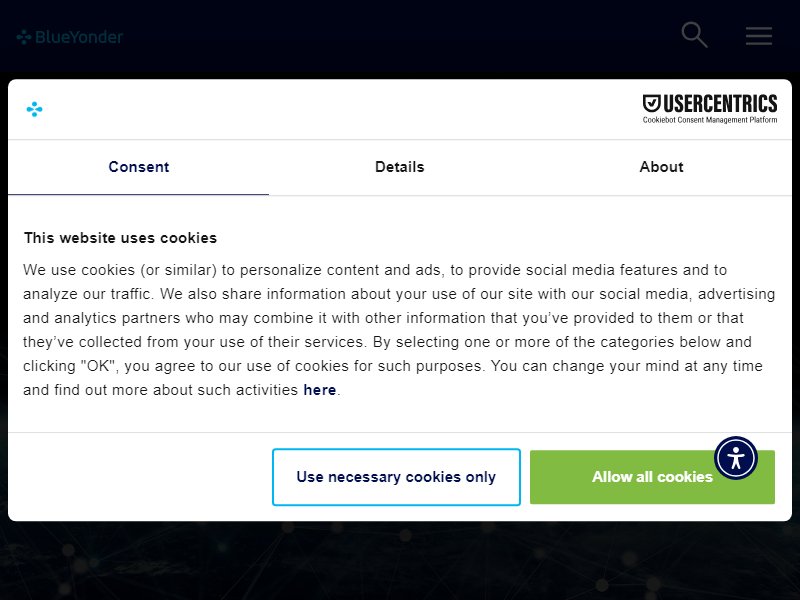The image size is (800, 600).
Task: Open the About tab
Action: (x=661, y=167)
